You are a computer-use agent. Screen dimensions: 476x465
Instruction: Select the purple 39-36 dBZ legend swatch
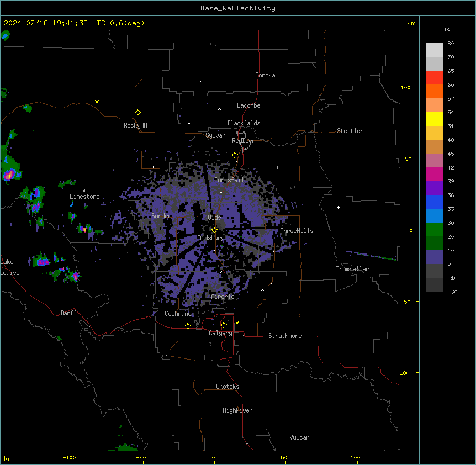[x=434, y=188]
